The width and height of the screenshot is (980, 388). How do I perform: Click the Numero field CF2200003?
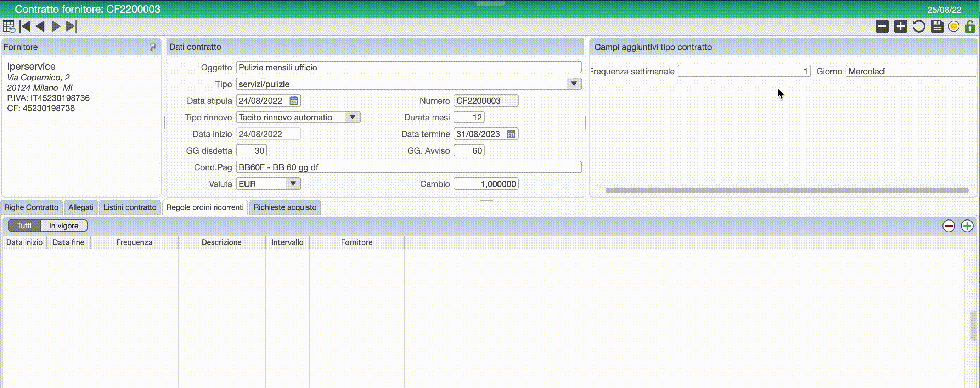coord(486,101)
